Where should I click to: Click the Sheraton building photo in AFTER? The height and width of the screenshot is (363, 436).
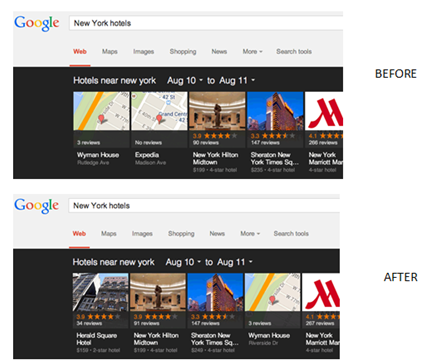click(215, 292)
